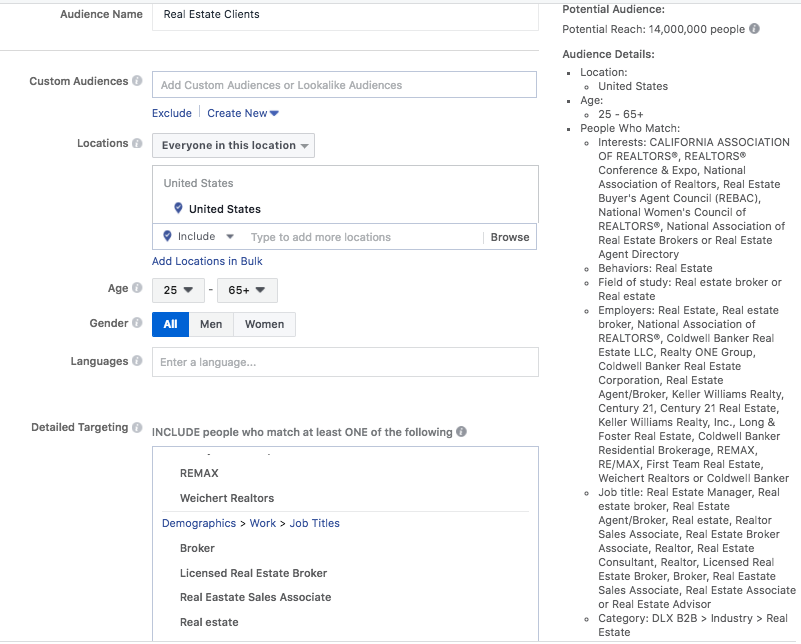Click Add Locations in Bulk link
The height and width of the screenshot is (644, 801).
[x=207, y=261]
